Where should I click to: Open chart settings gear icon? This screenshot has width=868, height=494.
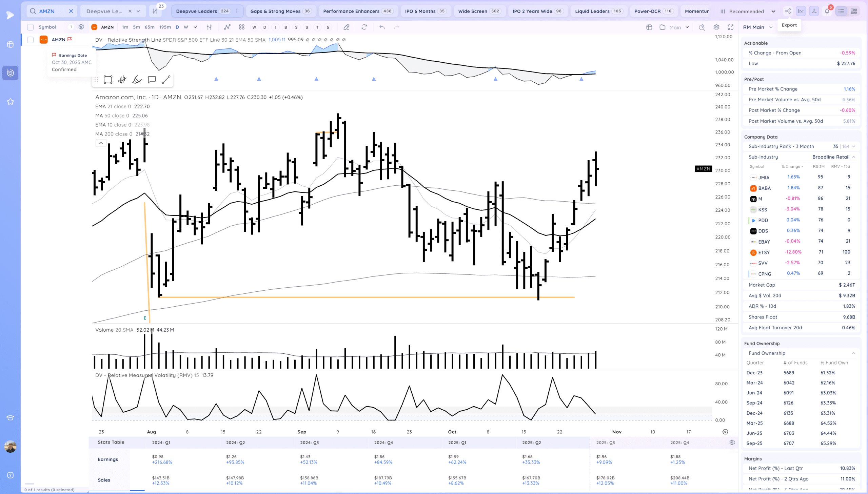716,27
